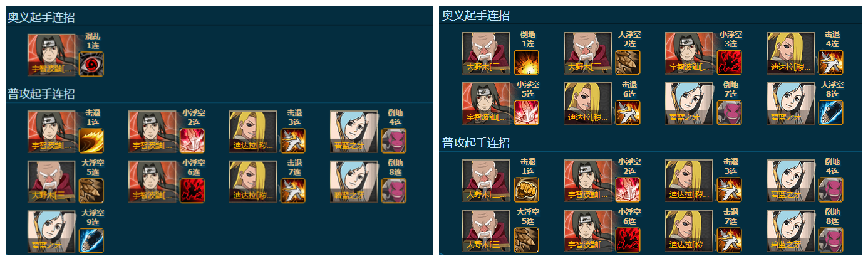868x261 pixels.
Task: Click the 普攻起手连招 heading in the left panel
Action: pyautogui.click(x=41, y=94)
